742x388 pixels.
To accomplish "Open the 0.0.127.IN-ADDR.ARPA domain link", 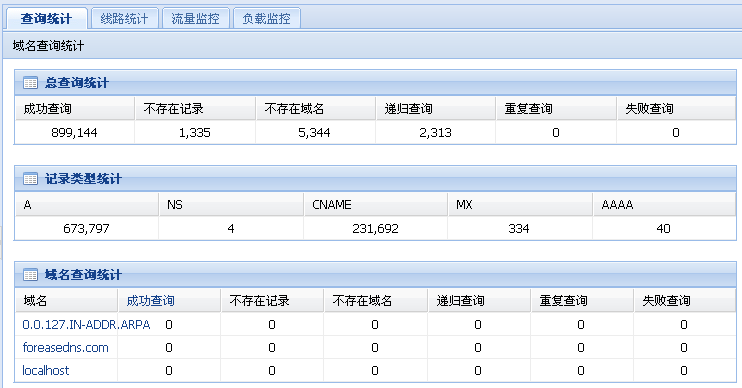I will 86,325.
